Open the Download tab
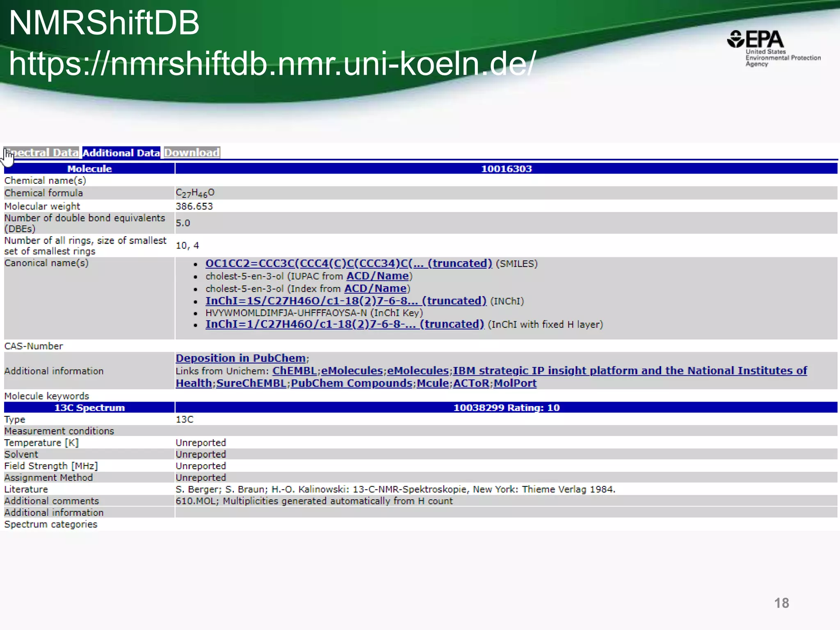Image resolution: width=840 pixels, height=630 pixels. coord(192,153)
